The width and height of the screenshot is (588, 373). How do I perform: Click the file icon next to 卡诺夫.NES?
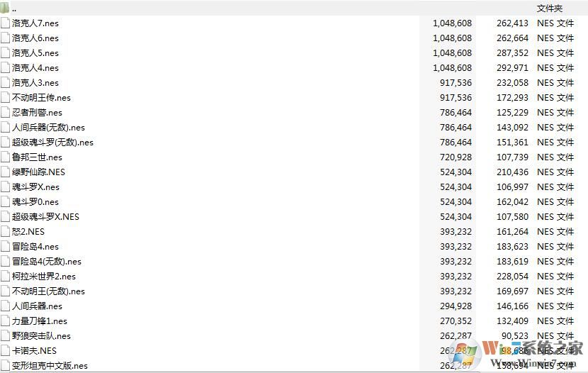(x=5, y=350)
